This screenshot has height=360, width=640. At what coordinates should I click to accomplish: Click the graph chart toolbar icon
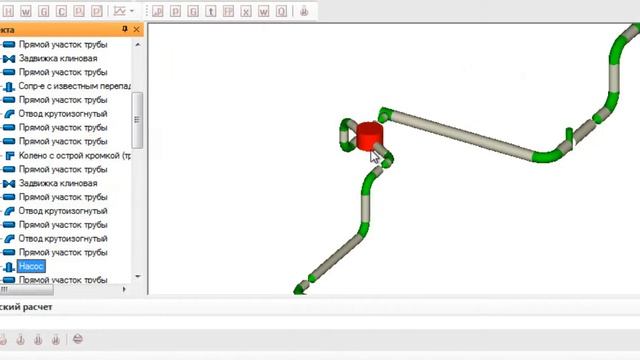coord(120,11)
